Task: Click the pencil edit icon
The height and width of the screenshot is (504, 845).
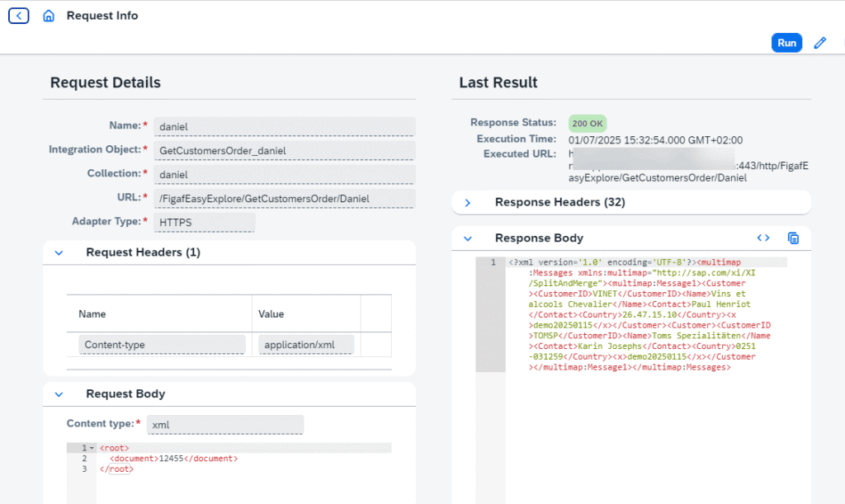Action: coord(819,43)
